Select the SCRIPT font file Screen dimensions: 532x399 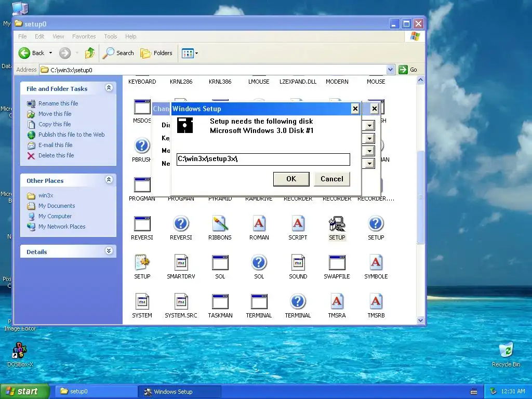[x=298, y=224]
